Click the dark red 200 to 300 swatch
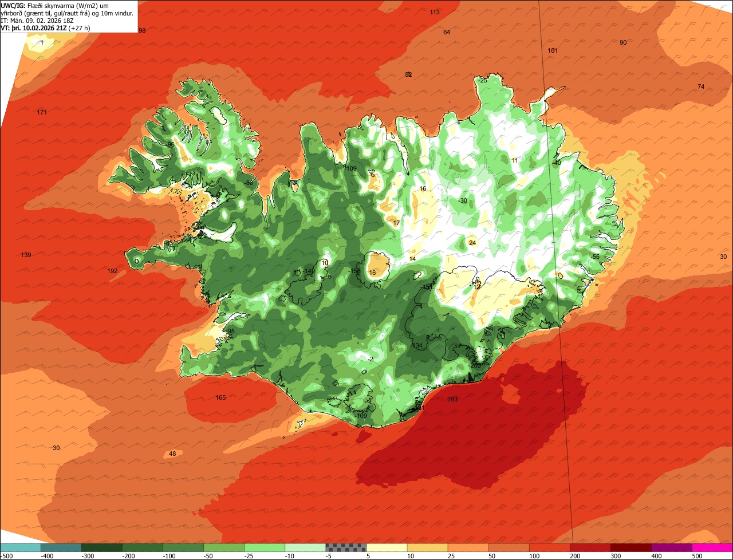The image size is (733, 560). (x=590, y=547)
